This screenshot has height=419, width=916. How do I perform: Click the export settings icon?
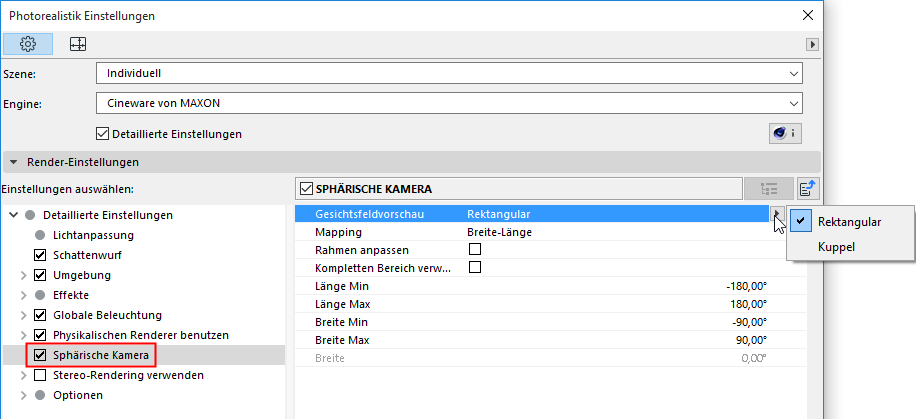[x=808, y=188]
